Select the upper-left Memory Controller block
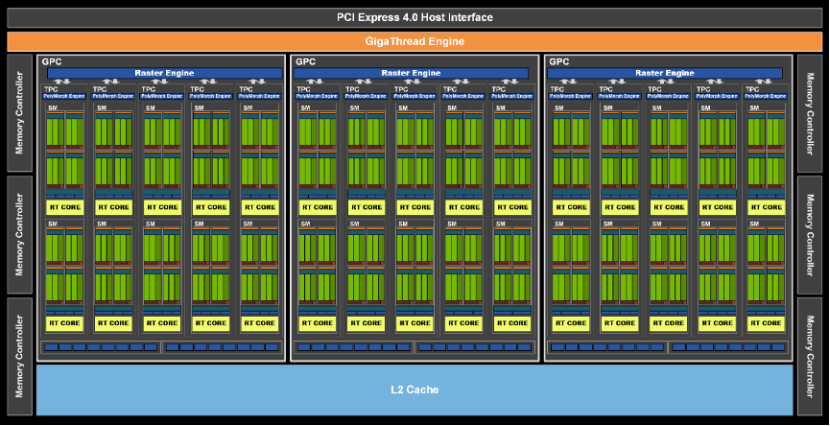 point(20,113)
